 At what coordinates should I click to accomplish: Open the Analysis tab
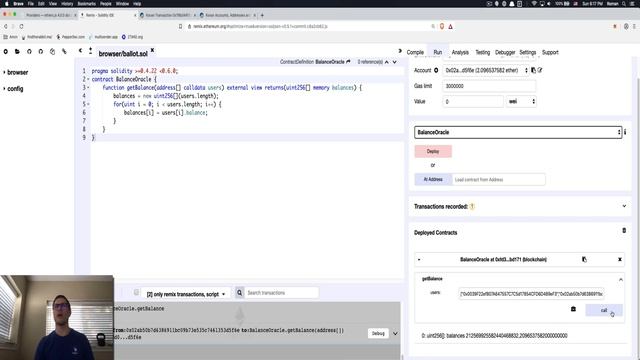[x=460, y=52]
